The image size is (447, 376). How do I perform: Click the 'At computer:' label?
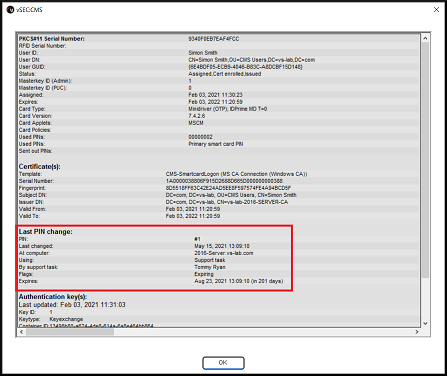[34, 253]
